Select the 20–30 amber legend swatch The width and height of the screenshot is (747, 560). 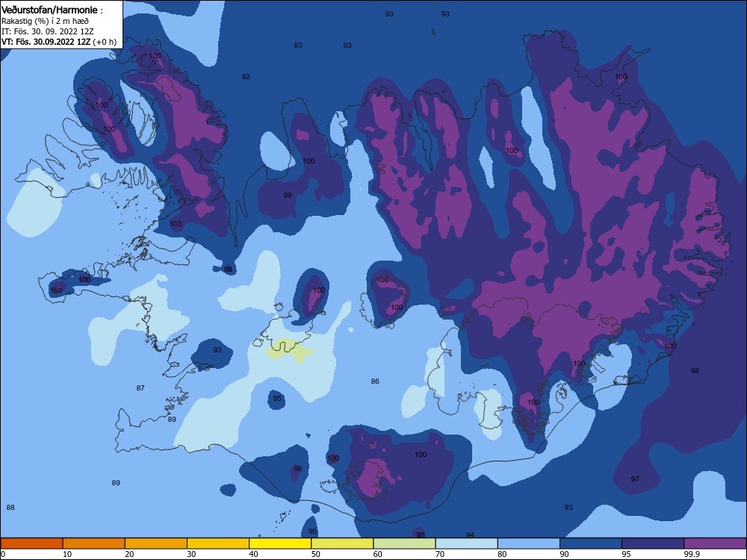(x=156, y=544)
